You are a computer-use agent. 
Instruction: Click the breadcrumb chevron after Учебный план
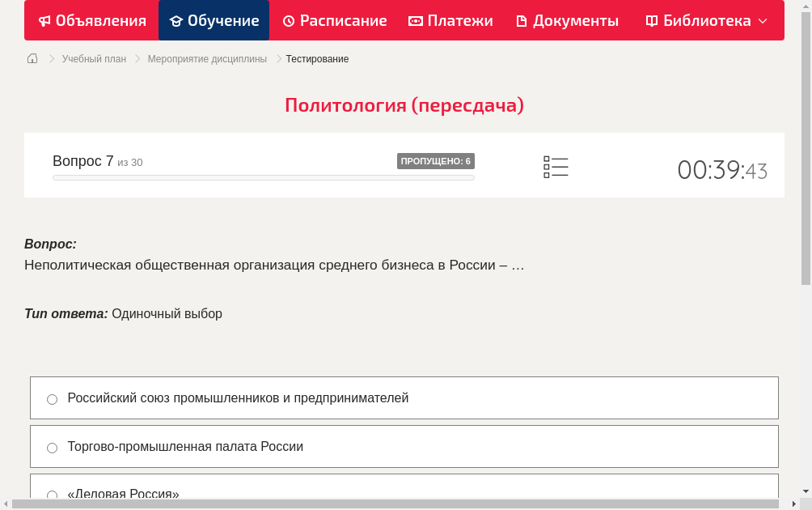pyautogui.click(x=137, y=58)
